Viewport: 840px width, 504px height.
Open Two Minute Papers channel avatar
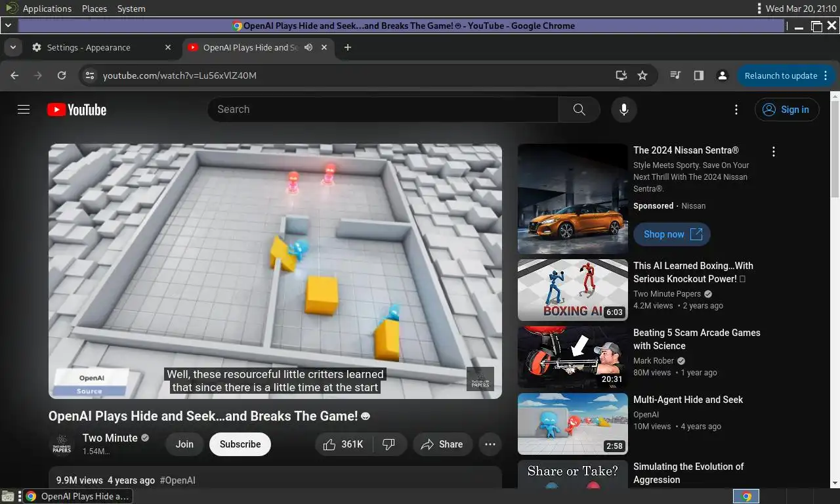62,444
